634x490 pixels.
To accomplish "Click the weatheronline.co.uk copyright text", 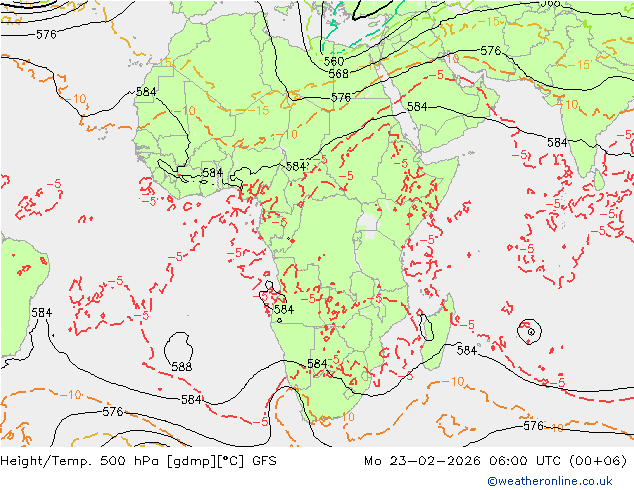I will (550, 481).
